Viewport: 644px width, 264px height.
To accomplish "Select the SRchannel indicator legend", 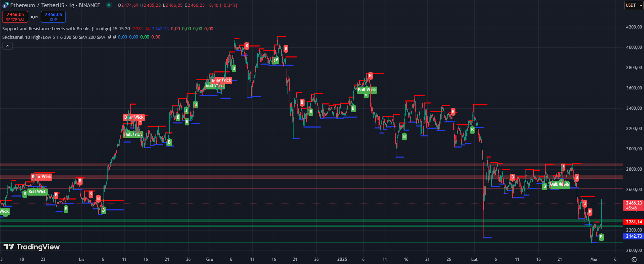I will point(53,37).
